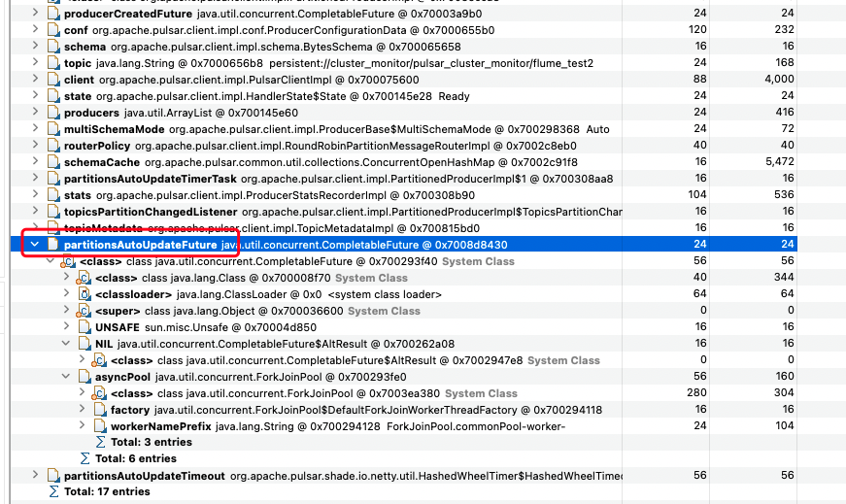Expand the schemaCache row

click(x=35, y=161)
